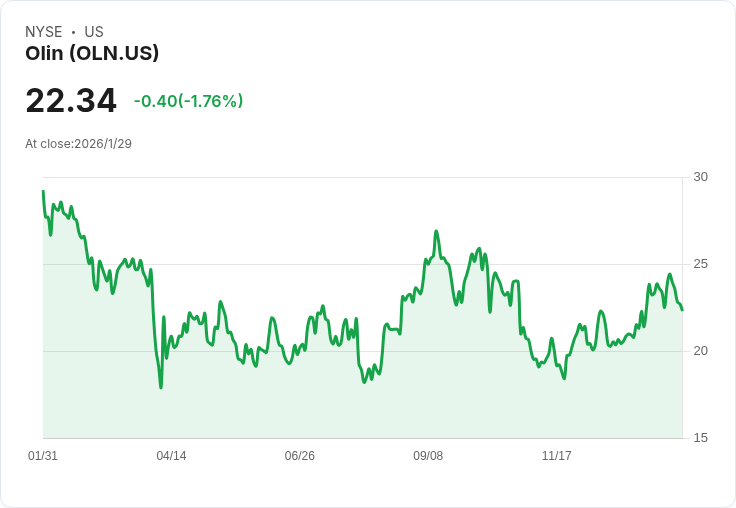Image resolution: width=736 pixels, height=508 pixels.
Task: Click the 11/17 date axis label
Action: (557, 456)
